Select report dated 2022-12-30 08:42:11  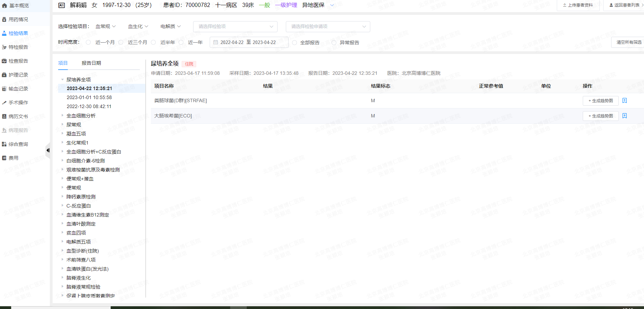(x=89, y=106)
